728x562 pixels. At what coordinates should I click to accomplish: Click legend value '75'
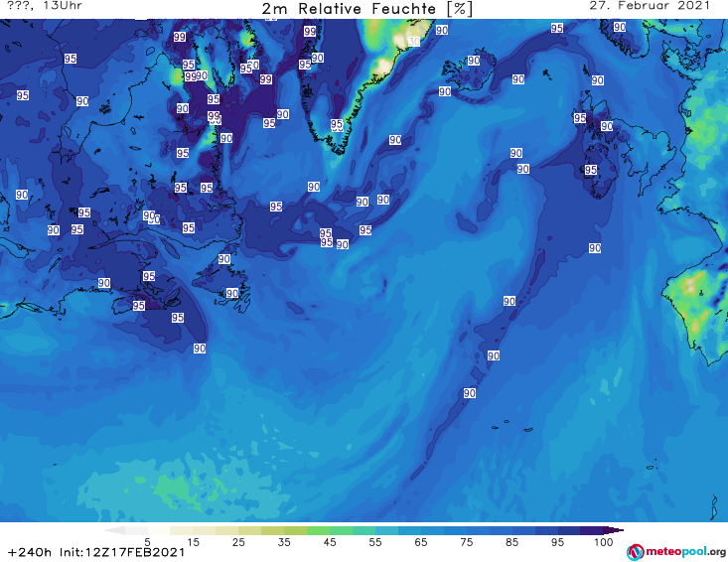coord(466,542)
